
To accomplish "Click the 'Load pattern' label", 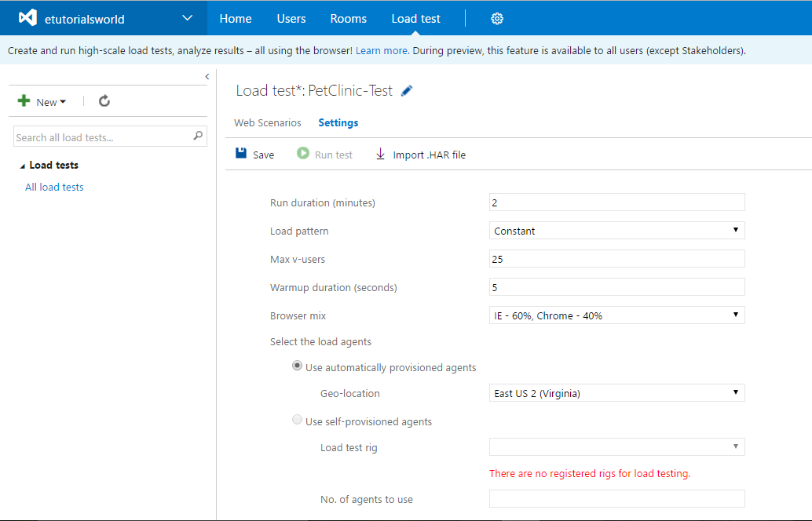I will pos(299,231).
